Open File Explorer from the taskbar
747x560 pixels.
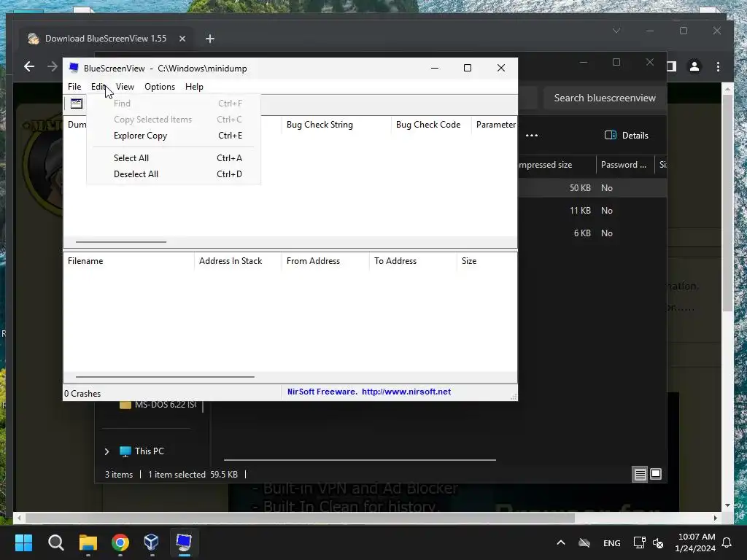point(88,542)
